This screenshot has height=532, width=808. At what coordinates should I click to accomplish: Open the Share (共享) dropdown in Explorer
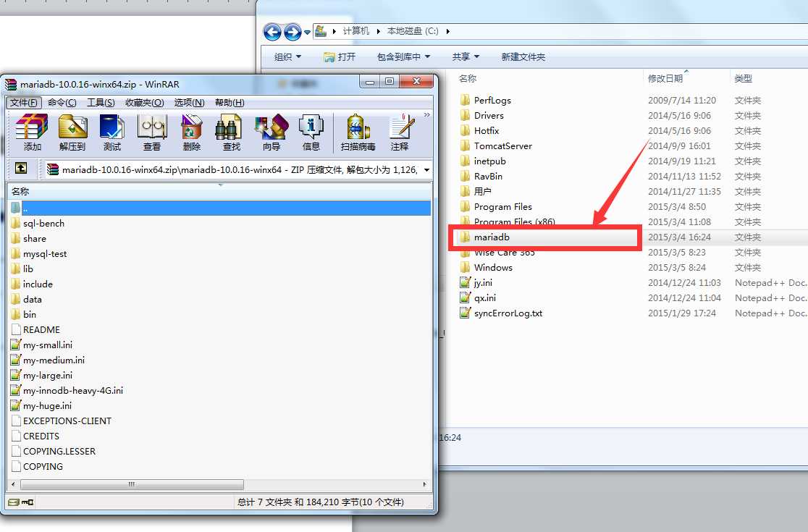pos(466,56)
